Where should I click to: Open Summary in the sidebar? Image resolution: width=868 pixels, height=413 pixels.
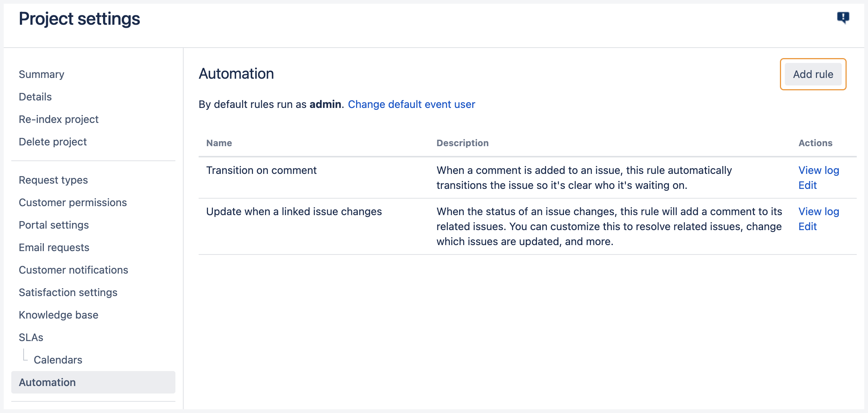click(42, 74)
